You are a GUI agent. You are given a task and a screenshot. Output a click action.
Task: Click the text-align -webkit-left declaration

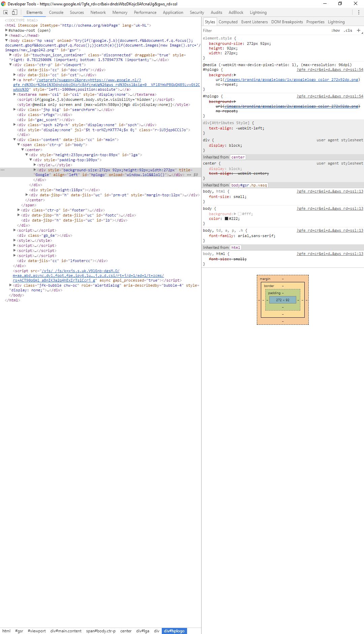[237, 128]
